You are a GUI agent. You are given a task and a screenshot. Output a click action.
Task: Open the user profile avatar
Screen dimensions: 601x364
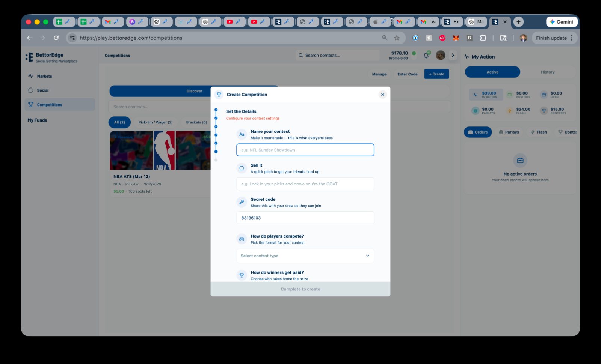point(440,56)
